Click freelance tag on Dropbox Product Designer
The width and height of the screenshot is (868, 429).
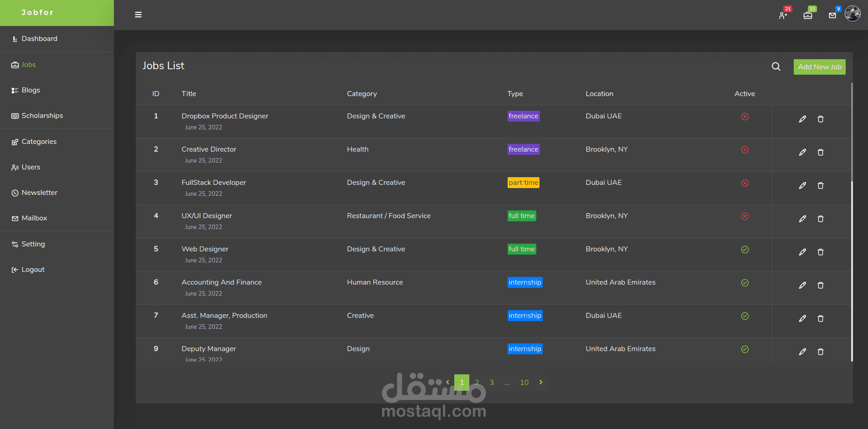pyautogui.click(x=524, y=116)
